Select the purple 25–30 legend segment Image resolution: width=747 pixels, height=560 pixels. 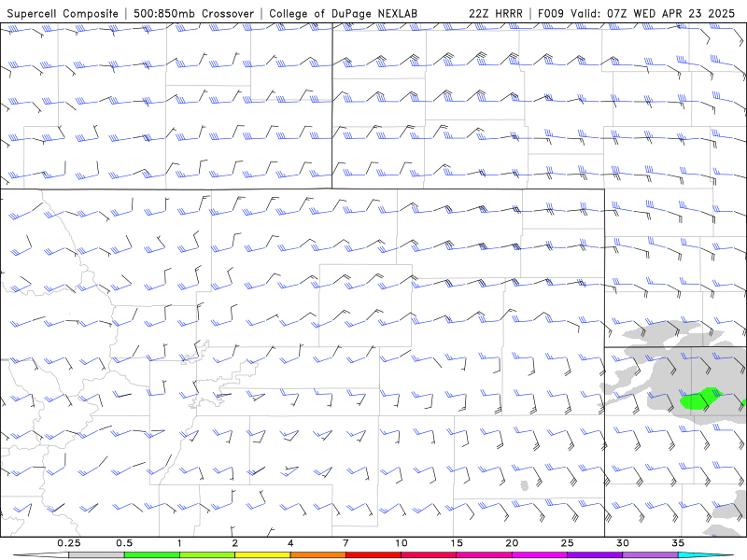[x=595, y=555]
